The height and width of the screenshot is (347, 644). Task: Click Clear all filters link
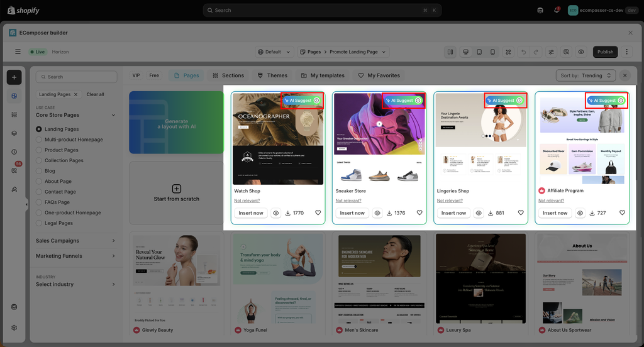click(x=96, y=94)
